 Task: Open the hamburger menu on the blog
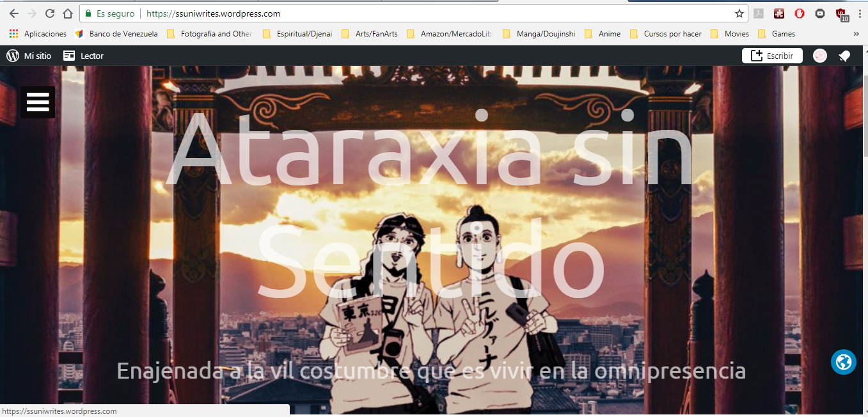(38, 102)
